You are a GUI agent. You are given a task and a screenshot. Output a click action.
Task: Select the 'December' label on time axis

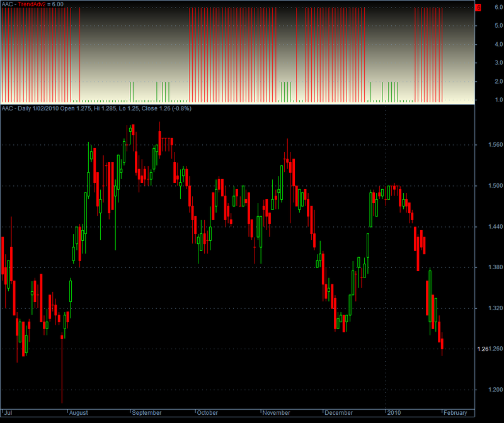coord(338,413)
